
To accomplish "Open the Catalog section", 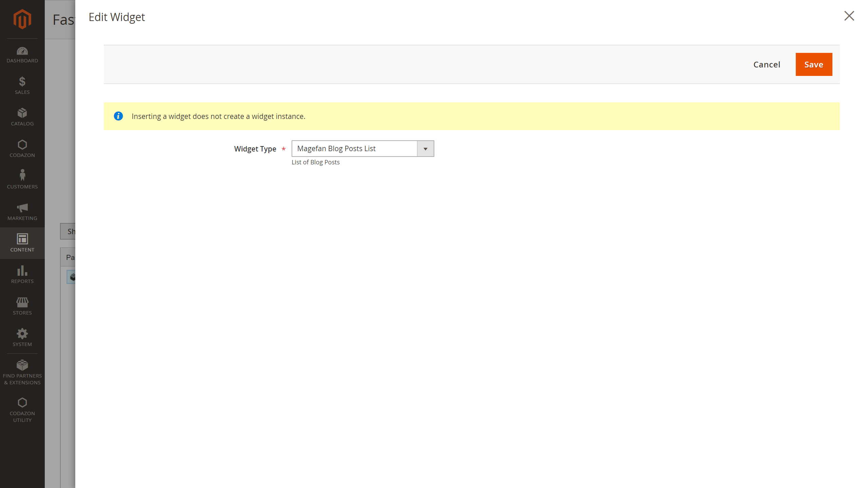I will 22,115.
